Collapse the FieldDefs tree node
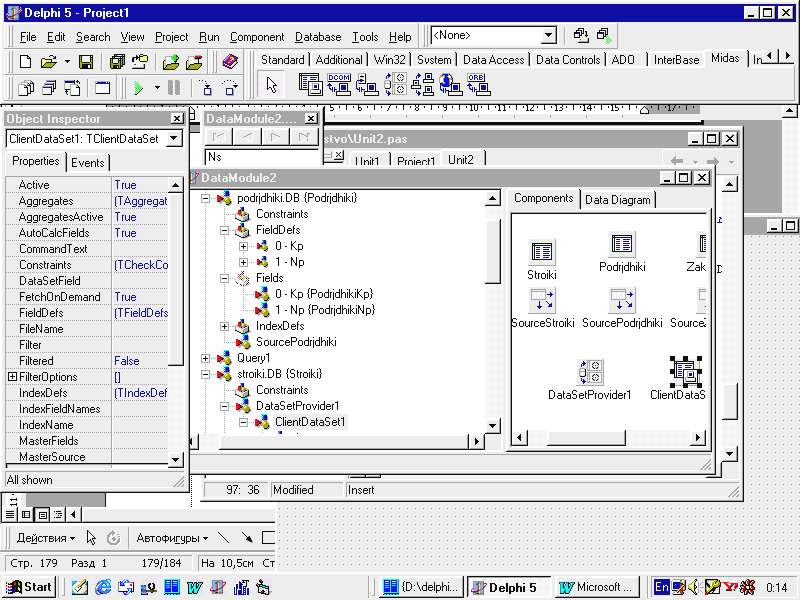This screenshot has width=800, height=600. (x=224, y=230)
